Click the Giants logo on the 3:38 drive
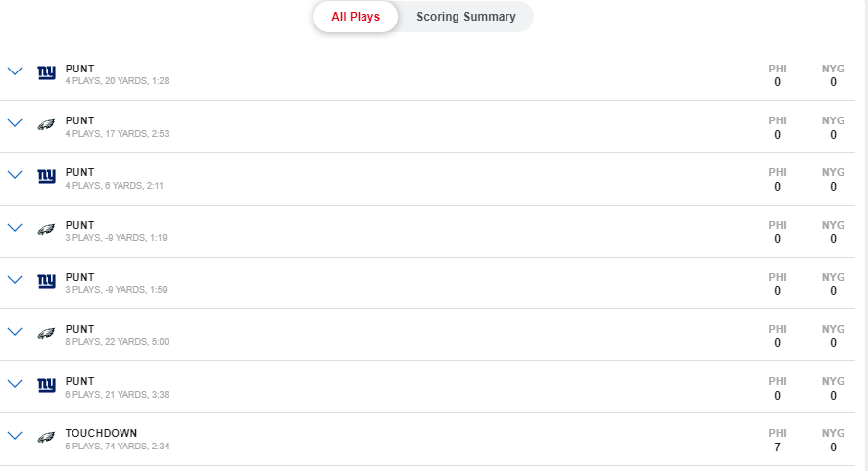The image size is (868, 471). [x=46, y=384]
